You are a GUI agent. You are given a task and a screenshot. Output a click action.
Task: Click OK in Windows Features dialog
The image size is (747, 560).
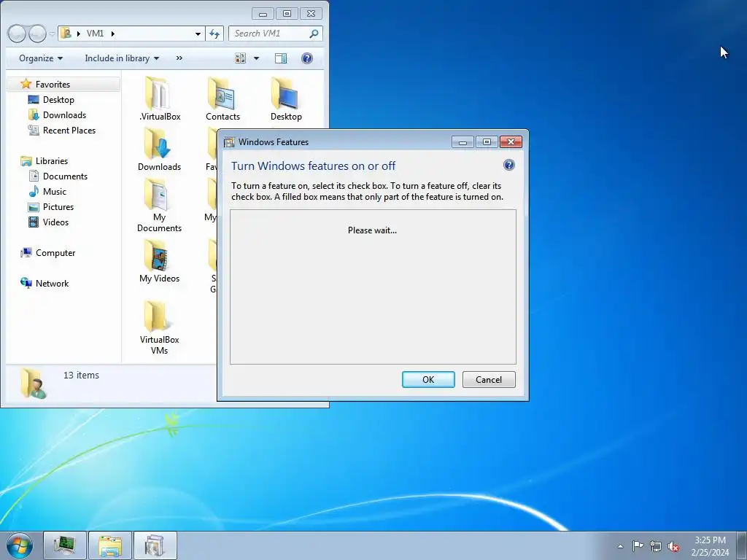[428, 379]
